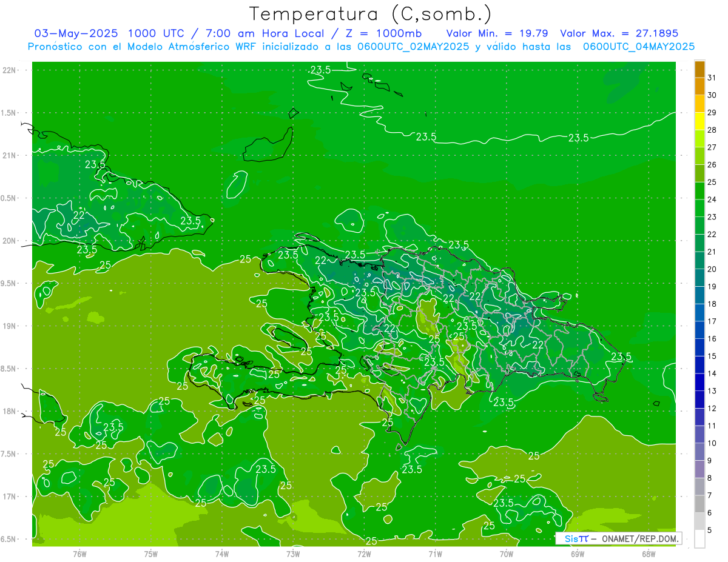Click the legend value "20" on the colorbar
728x562 pixels.
click(x=712, y=269)
